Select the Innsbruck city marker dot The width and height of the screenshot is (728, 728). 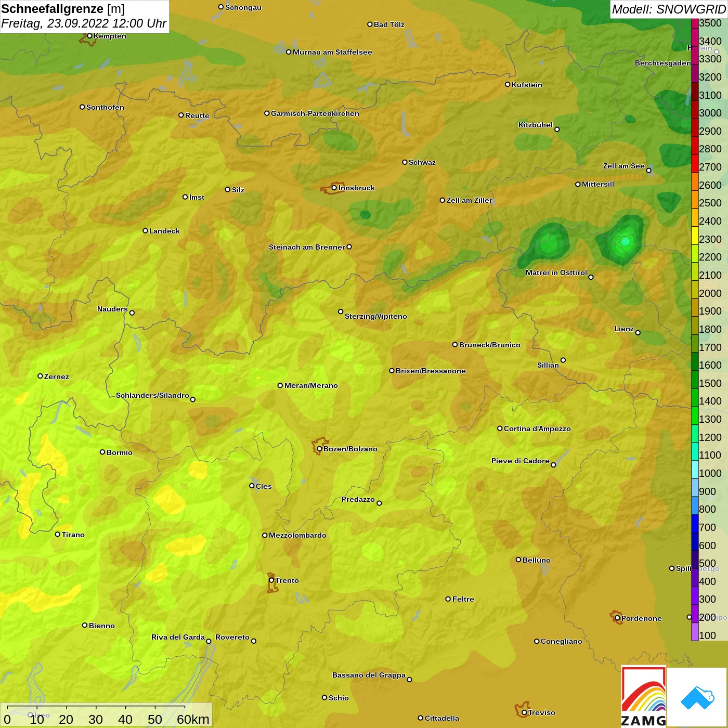334,188
